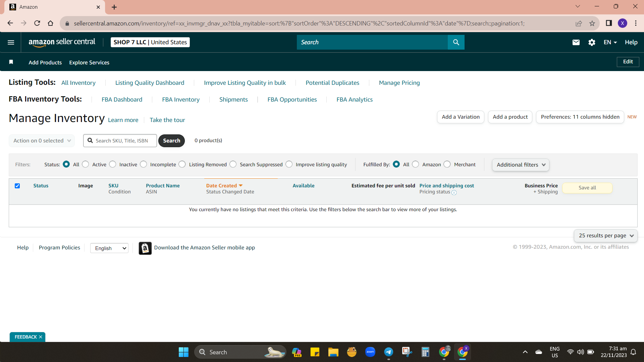Click the browser back arrow

[x=10, y=23]
